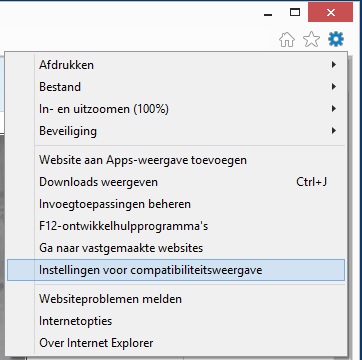The image size is (362, 360).
Task: Maximize the browser window
Action: click(295, 13)
